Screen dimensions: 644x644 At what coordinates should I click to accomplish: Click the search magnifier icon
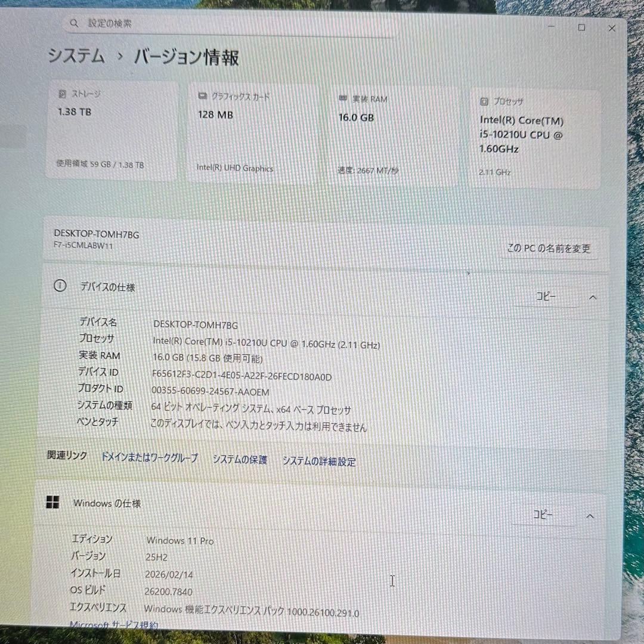[74, 23]
